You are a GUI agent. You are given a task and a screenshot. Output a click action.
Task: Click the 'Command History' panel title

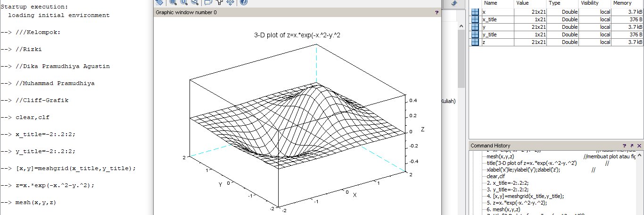click(490, 146)
